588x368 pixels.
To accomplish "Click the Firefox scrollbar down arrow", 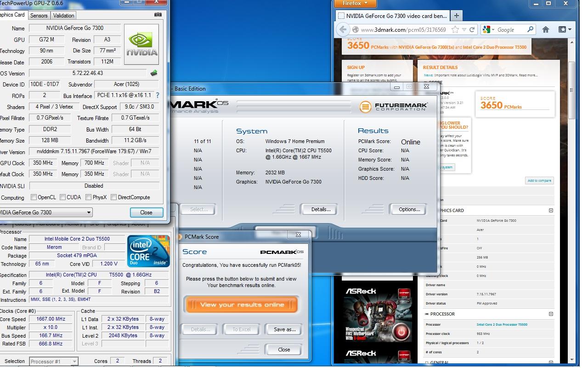I will point(571,360).
